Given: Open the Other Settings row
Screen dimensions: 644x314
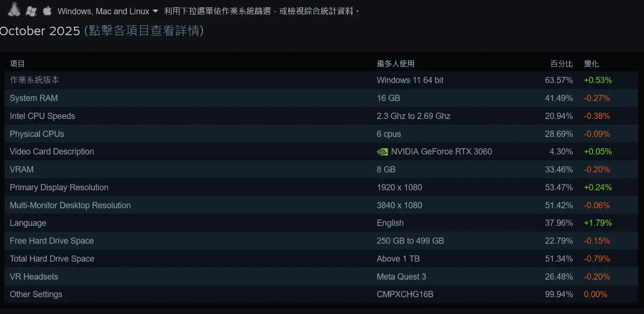Looking at the screenshot, I should [x=36, y=295].
